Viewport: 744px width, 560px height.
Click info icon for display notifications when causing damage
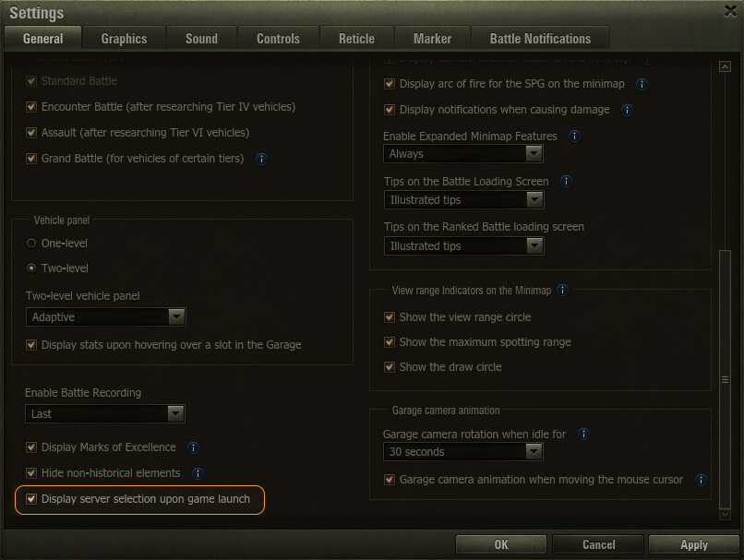coord(628,110)
